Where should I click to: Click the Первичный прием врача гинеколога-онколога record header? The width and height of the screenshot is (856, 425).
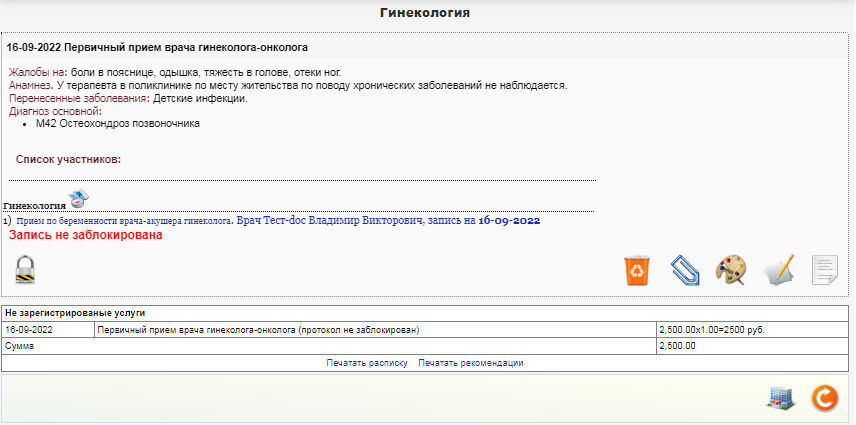click(157, 47)
